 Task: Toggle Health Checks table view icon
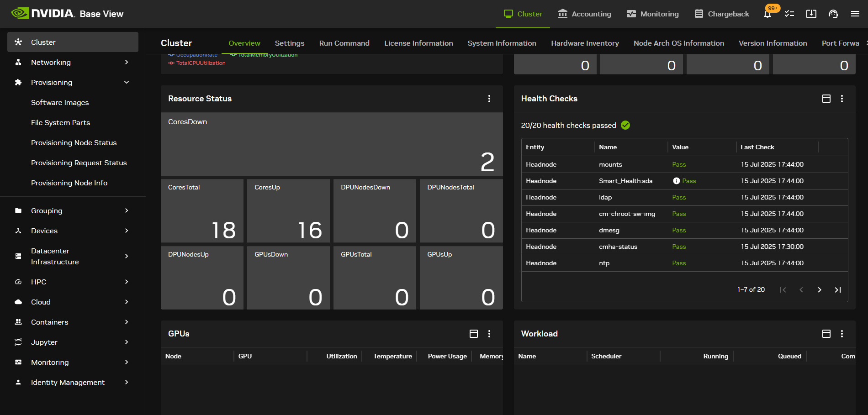[x=826, y=99]
